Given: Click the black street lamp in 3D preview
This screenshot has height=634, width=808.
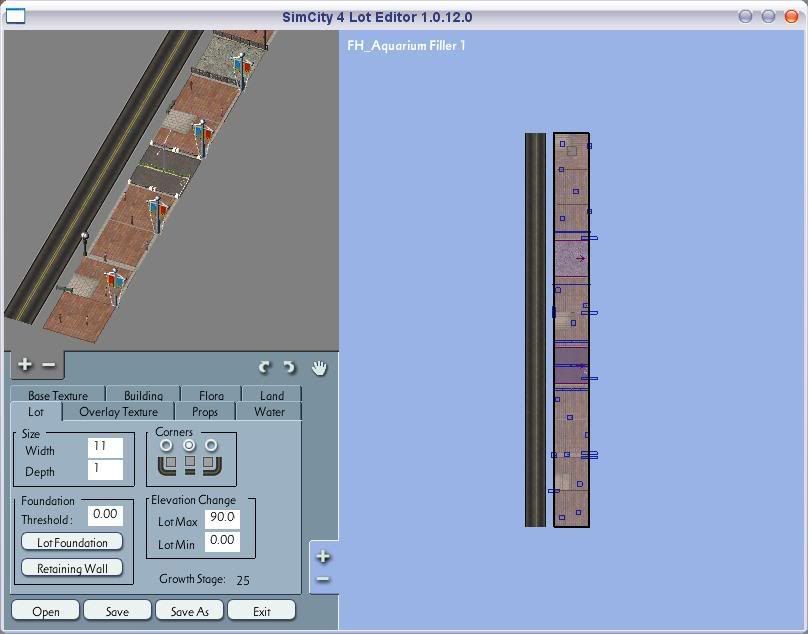Looking at the screenshot, I should tap(85, 243).
